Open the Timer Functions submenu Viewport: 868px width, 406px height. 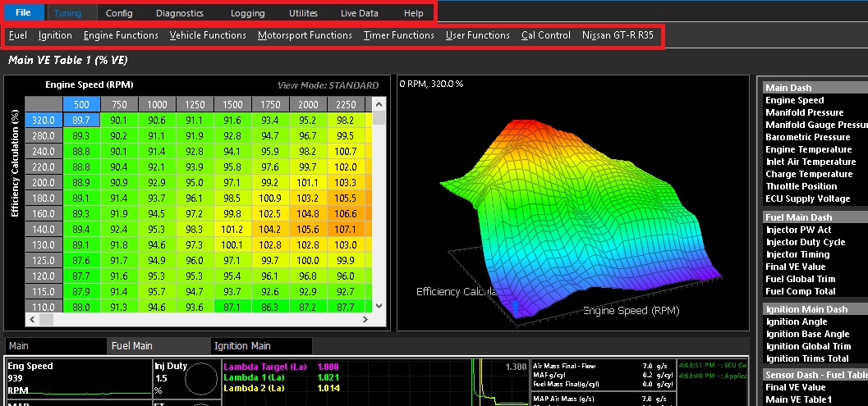click(x=398, y=35)
